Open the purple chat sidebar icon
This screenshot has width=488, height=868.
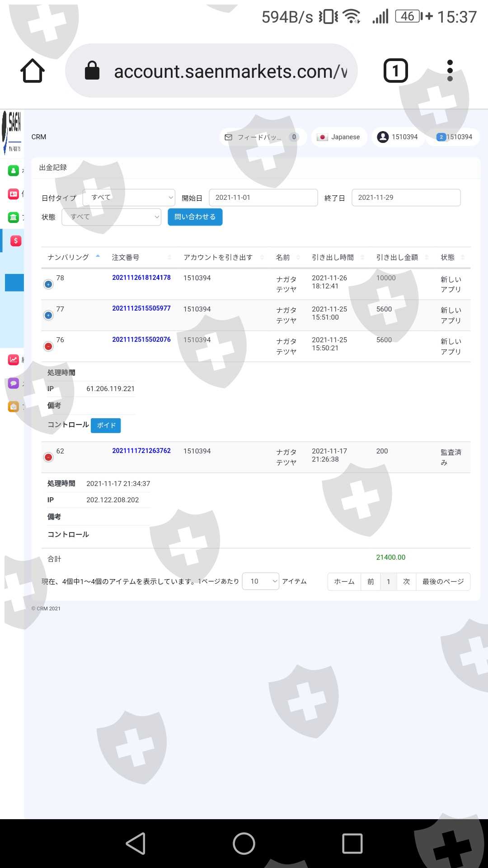(13, 383)
